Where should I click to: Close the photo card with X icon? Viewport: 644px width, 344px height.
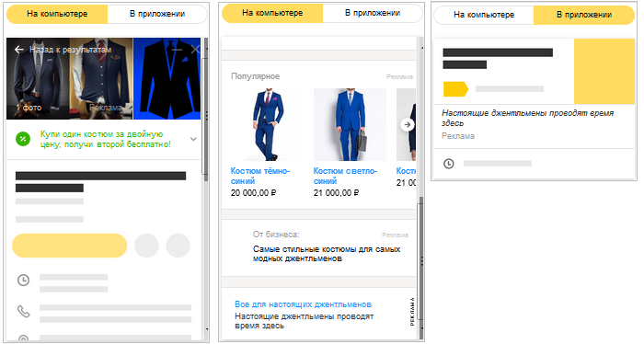pos(195,50)
